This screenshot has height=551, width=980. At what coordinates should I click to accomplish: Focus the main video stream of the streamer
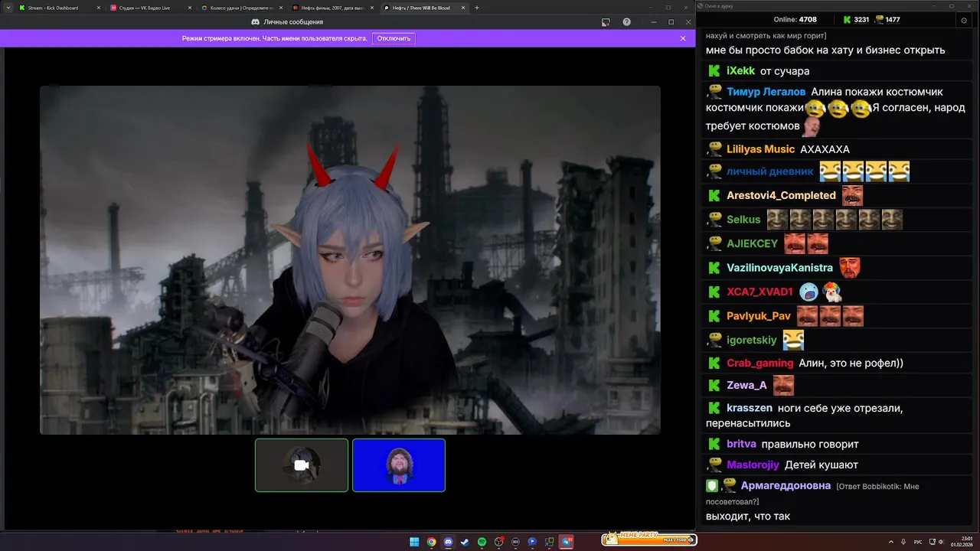coord(350,260)
